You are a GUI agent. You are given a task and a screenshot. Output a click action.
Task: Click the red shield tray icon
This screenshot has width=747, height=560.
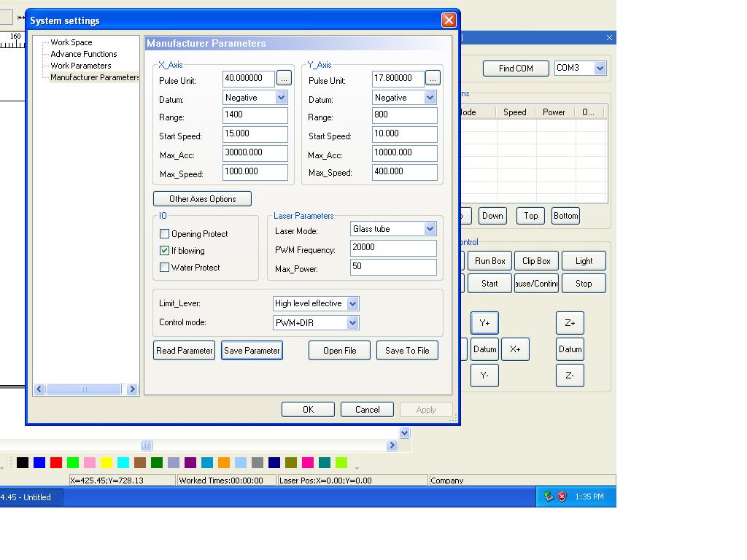tap(562, 497)
